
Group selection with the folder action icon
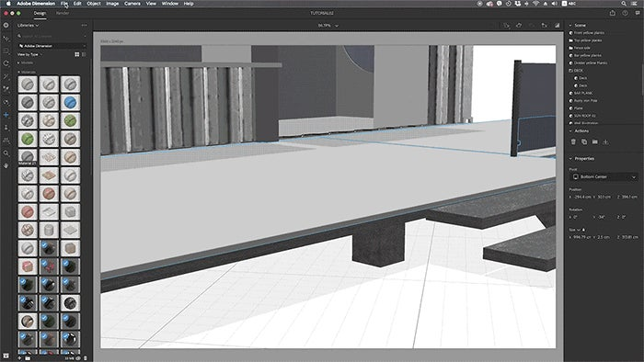(x=594, y=141)
